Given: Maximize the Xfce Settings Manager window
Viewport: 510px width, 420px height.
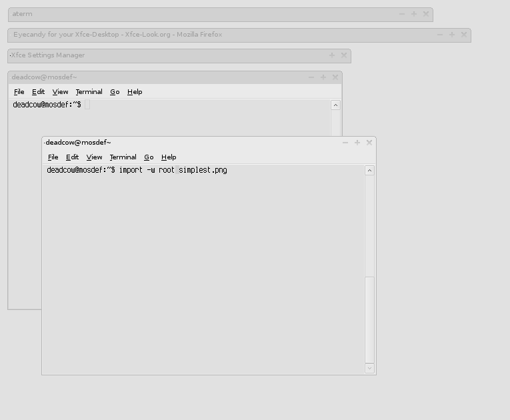Looking at the screenshot, I should [332, 55].
